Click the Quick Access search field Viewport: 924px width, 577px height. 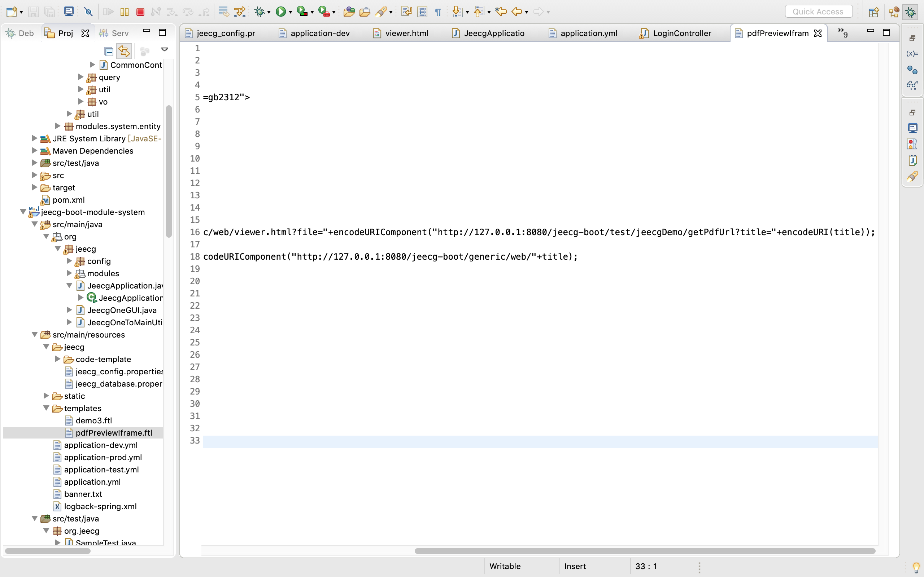[x=819, y=11]
